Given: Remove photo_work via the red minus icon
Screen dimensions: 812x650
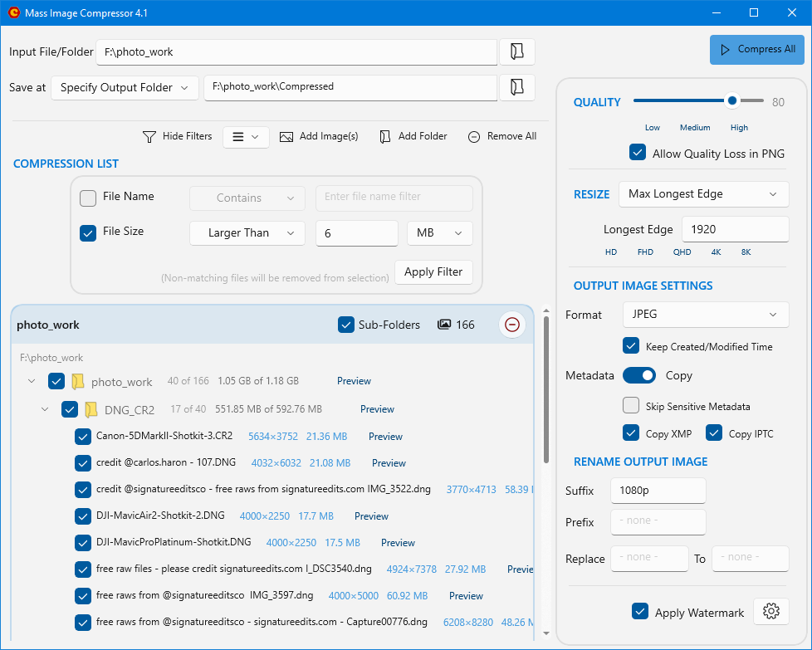Looking at the screenshot, I should (512, 325).
